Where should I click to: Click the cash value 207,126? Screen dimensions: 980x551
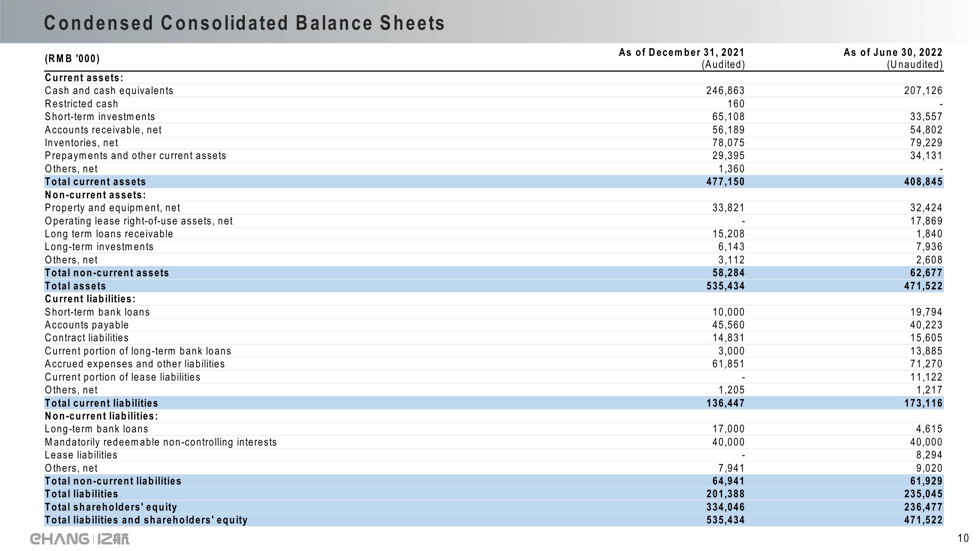[924, 90]
